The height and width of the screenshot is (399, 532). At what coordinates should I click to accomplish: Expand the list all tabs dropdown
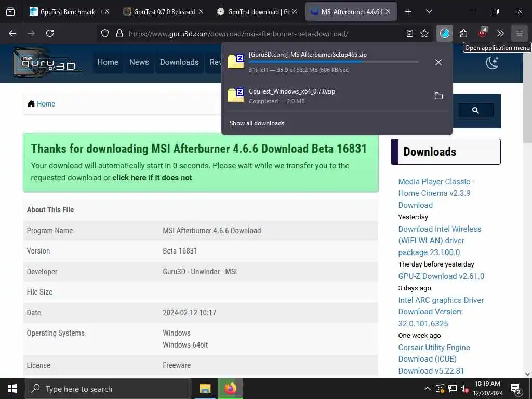pyautogui.click(x=429, y=12)
